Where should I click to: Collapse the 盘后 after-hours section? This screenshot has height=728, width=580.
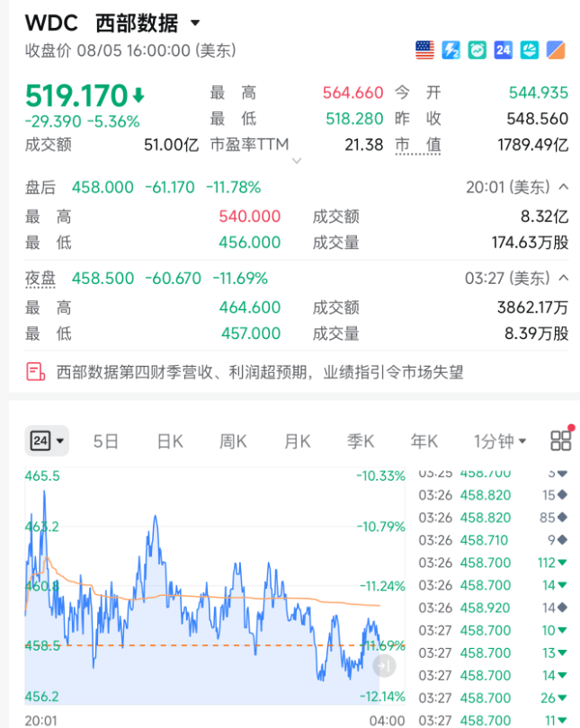563,187
